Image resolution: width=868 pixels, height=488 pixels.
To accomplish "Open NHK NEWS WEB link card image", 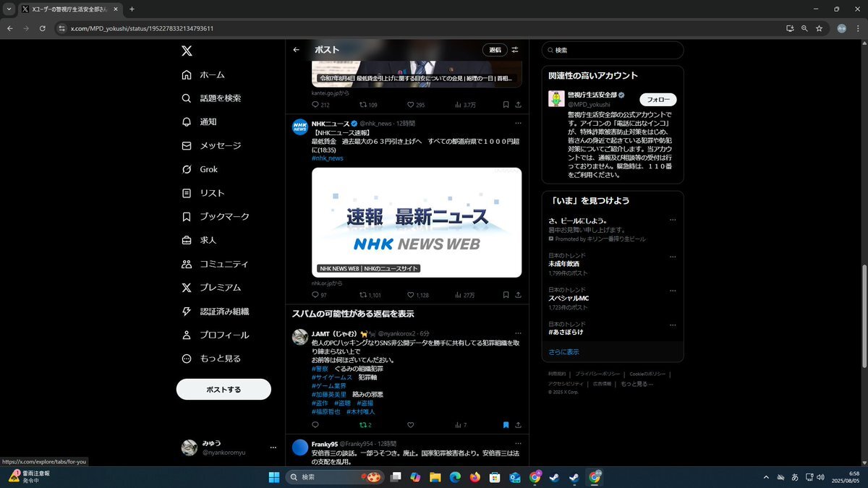I will click(x=417, y=222).
